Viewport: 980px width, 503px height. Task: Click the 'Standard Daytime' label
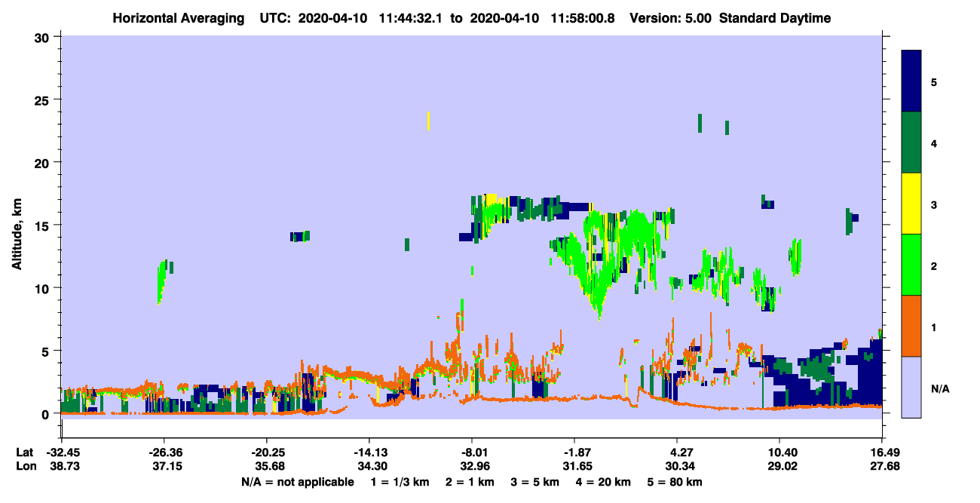click(x=775, y=18)
